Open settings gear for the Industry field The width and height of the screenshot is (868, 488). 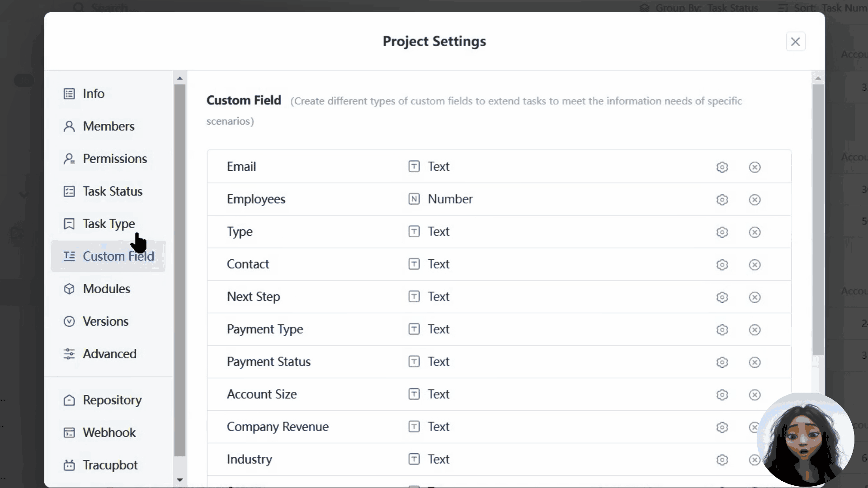722,460
